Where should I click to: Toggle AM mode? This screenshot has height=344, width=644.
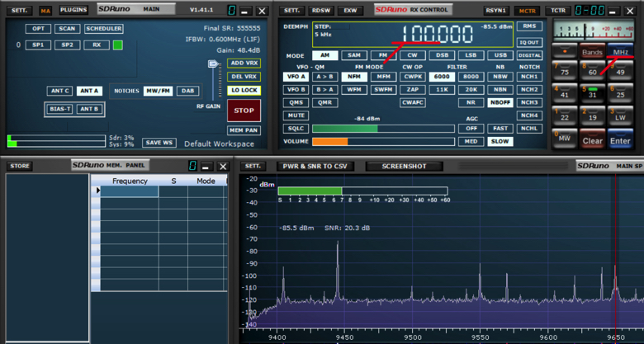pos(324,55)
